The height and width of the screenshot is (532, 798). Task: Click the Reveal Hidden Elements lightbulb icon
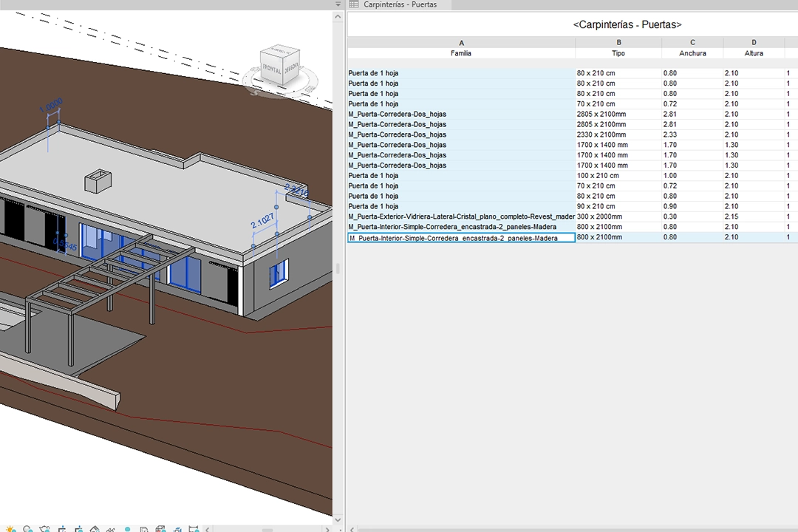tap(127, 530)
